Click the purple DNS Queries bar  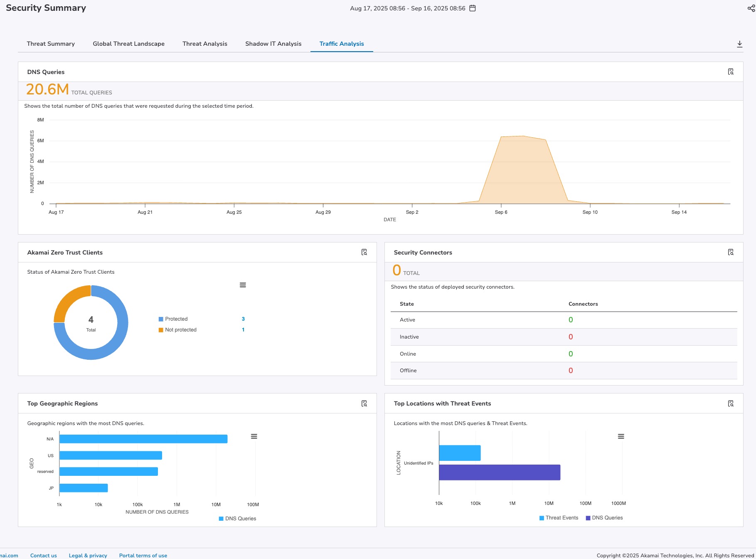499,472
